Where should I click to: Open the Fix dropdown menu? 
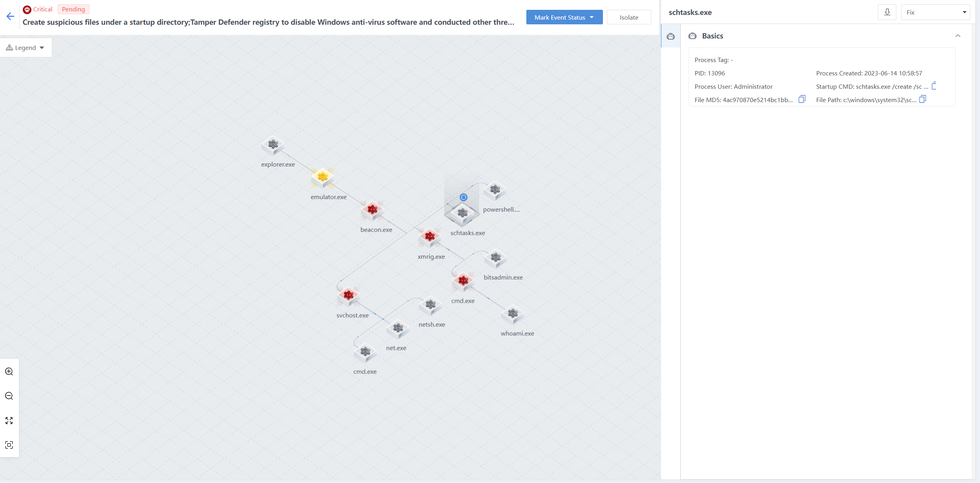935,12
